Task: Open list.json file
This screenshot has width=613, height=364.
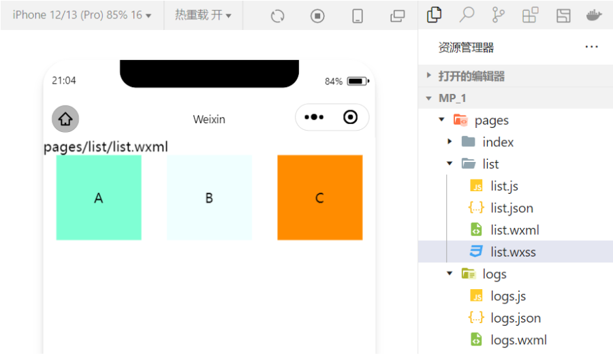Action: pos(512,208)
